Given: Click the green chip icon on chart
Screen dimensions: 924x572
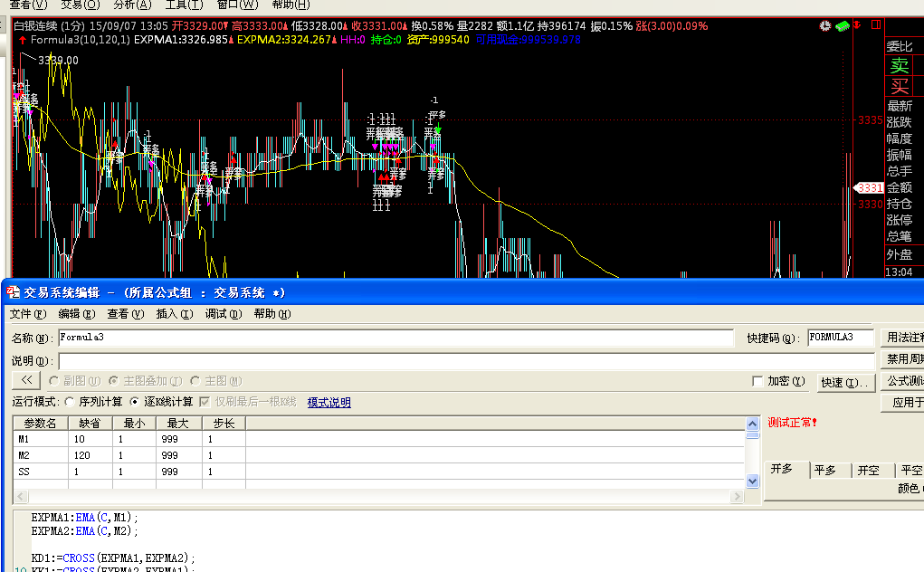Looking at the screenshot, I should (x=842, y=25).
